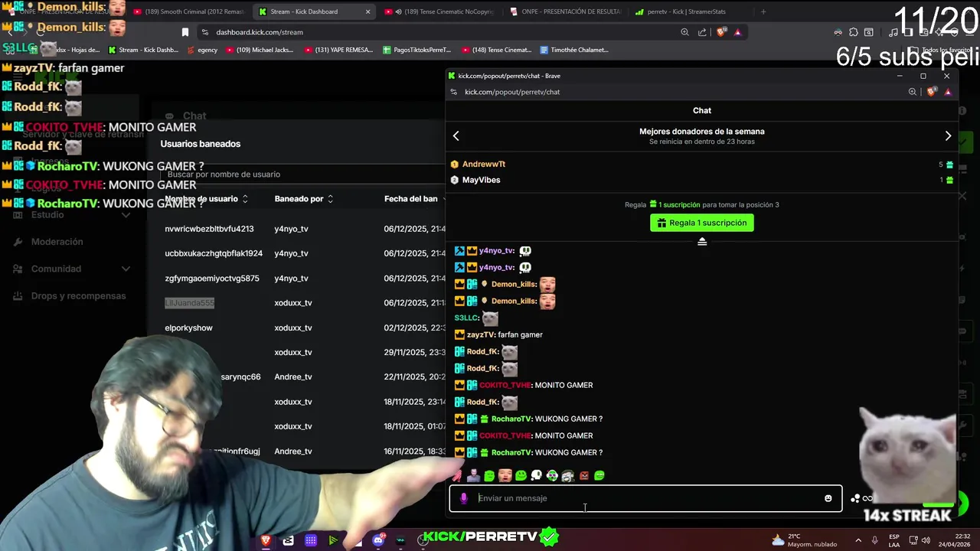Open a new browser tab
This screenshot has width=980, height=551.
(763, 11)
